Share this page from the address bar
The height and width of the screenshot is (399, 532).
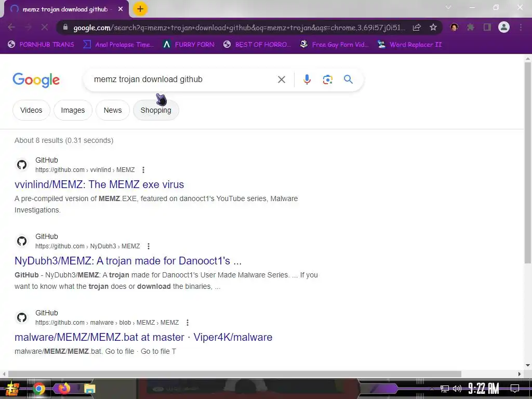tap(417, 28)
